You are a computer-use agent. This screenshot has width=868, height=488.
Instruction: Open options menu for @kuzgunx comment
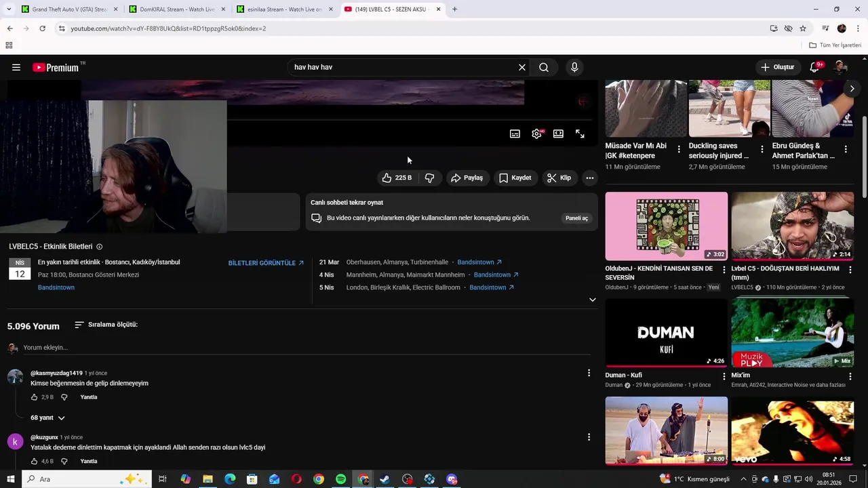pos(589,437)
